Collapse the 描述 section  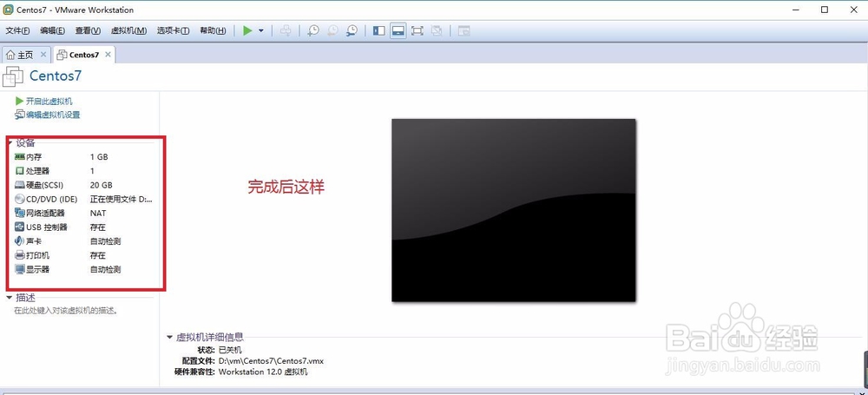pyautogui.click(x=10, y=298)
